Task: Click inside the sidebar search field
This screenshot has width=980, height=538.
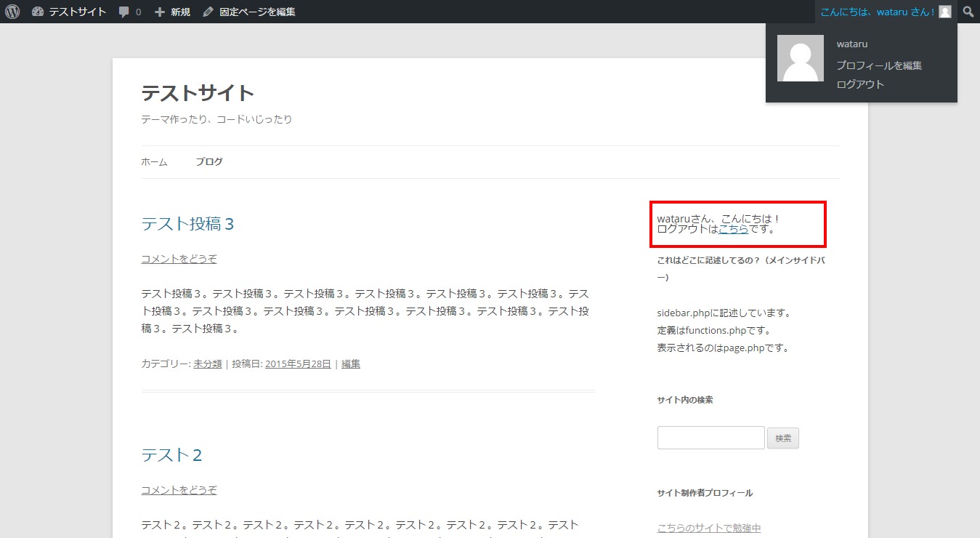Action: pos(710,438)
